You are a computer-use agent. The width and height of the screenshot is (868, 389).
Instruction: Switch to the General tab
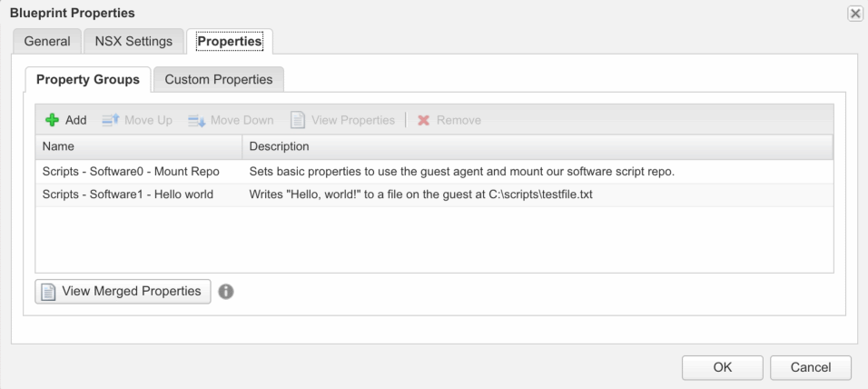click(x=47, y=41)
